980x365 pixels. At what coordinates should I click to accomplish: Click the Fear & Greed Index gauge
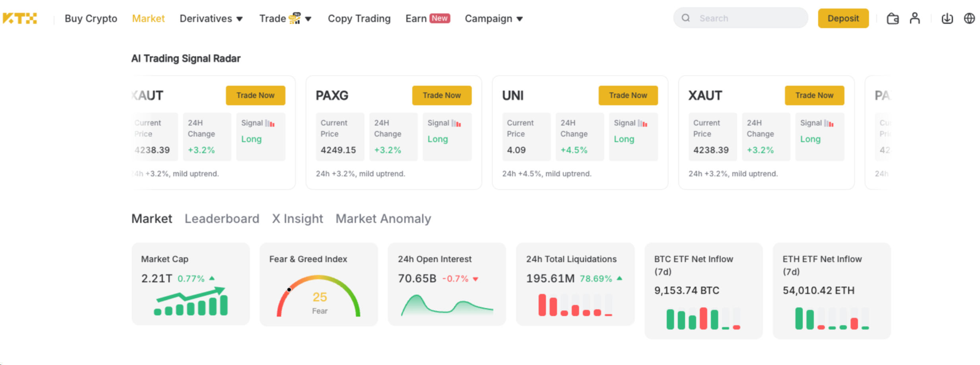point(319,296)
